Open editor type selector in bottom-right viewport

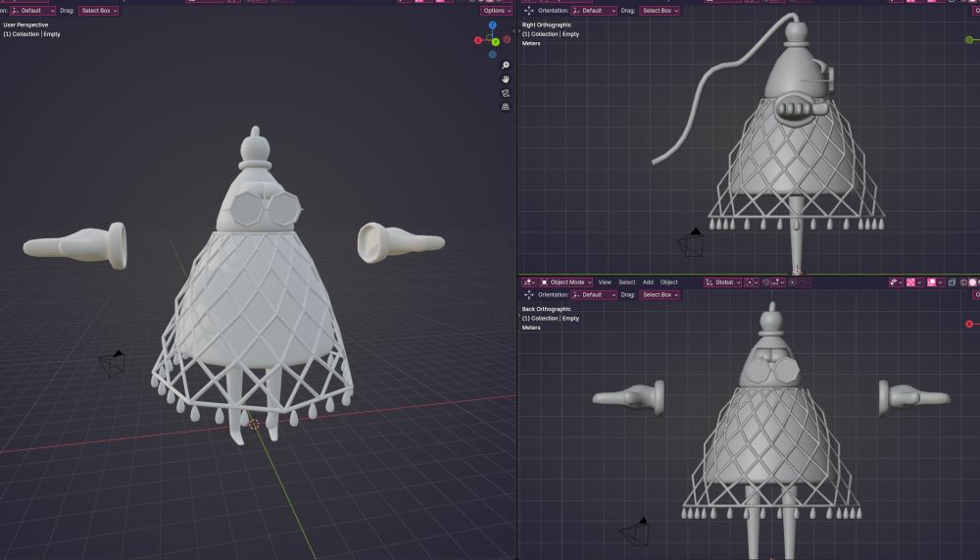point(529,282)
